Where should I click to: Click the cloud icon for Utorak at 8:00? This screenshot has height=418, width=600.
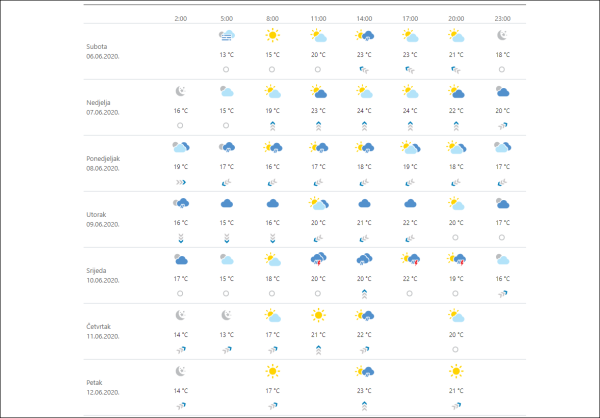tap(272, 203)
